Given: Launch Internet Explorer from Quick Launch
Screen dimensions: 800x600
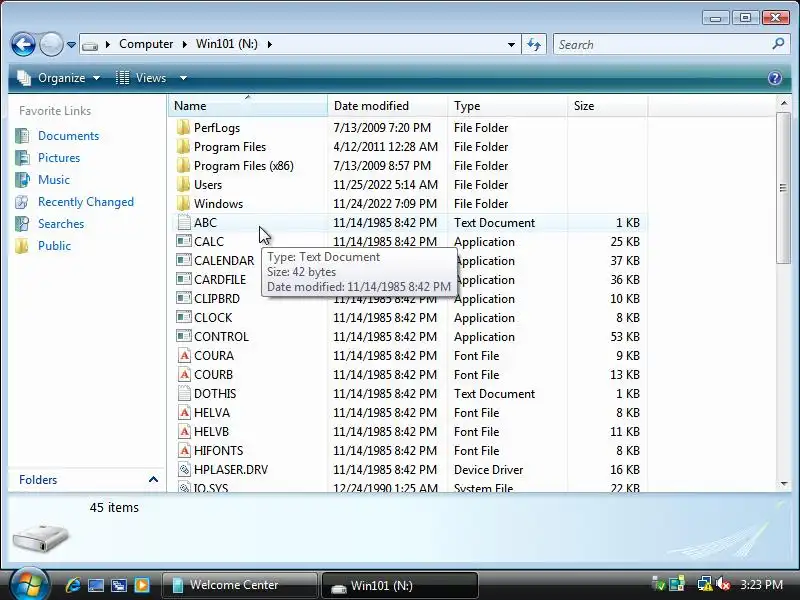Looking at the screenshot, I should coord(73,585).
